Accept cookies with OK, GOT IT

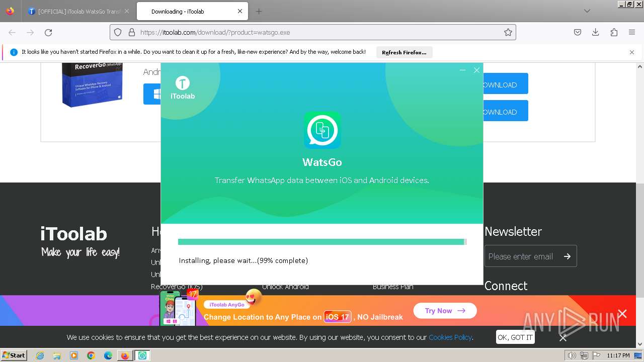pos(515,337)
